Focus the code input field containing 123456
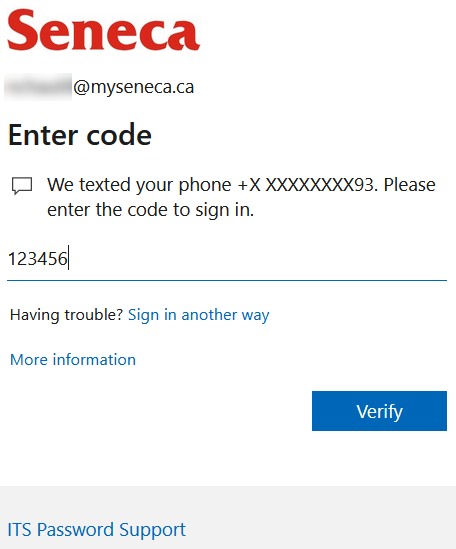 pos(227,259)
